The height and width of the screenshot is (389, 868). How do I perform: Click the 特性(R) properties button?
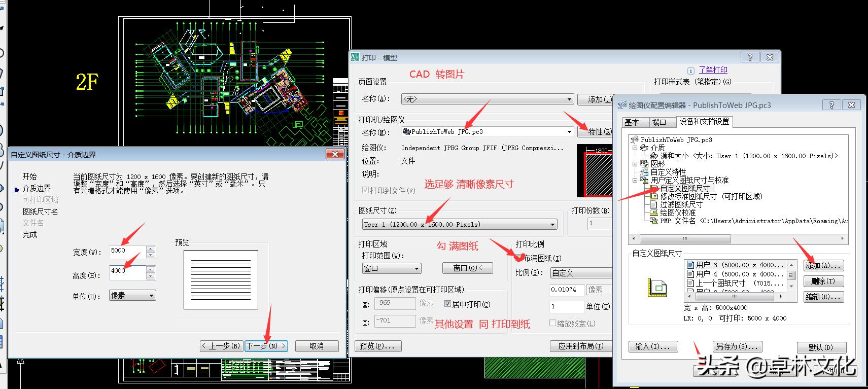click(596, 132)
